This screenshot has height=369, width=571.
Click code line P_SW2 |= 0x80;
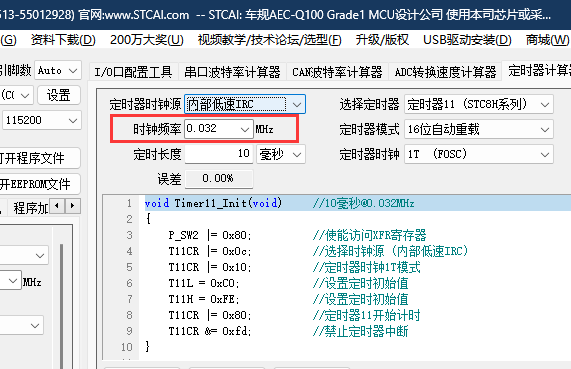coord(210,235)
